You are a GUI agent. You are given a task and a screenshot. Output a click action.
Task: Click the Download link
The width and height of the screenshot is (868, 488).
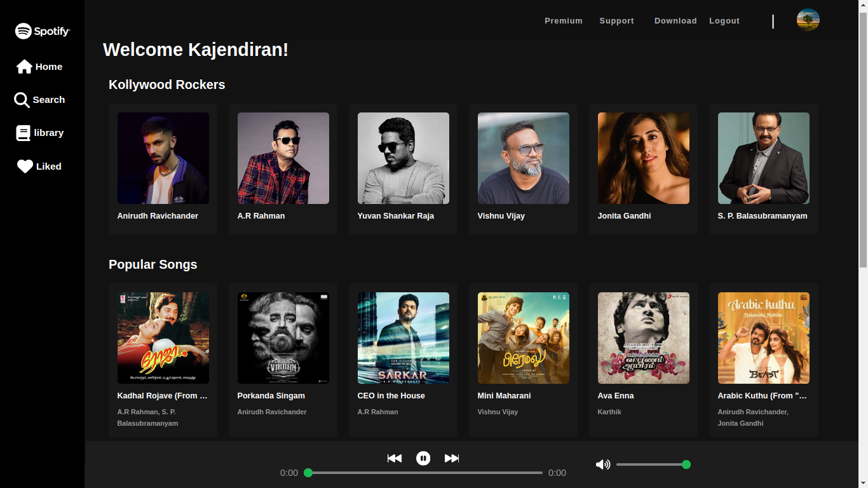[x=675, y=20]
